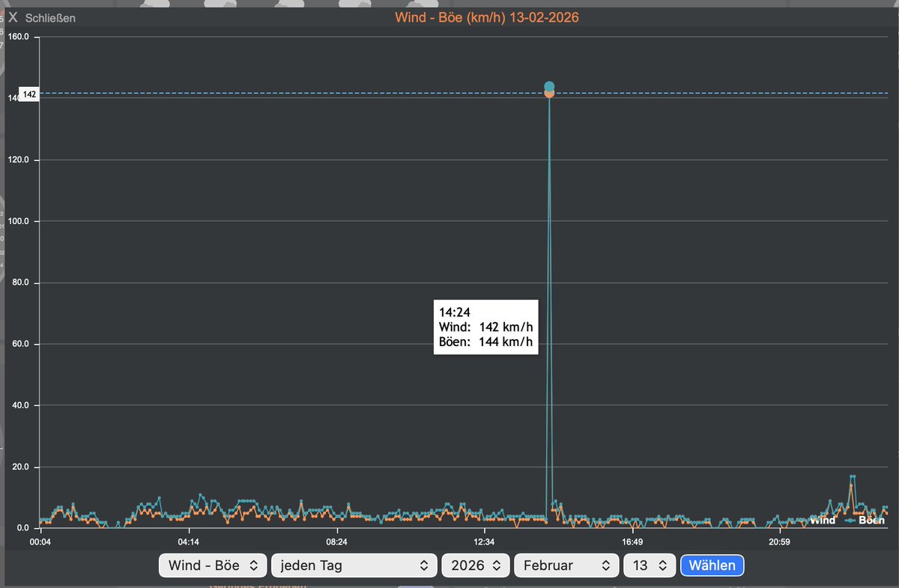The image size is (899, 588).
Task: Click the 20:59 x-axis label
Action: [780, 542]
